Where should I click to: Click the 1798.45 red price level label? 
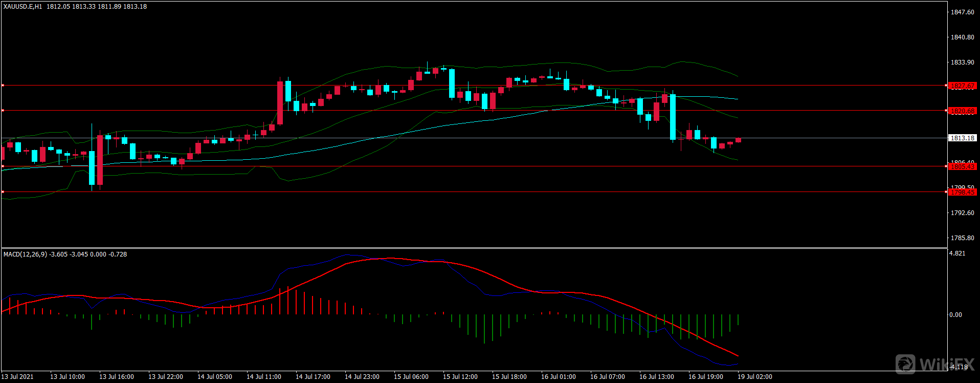[x=962, y=192]
